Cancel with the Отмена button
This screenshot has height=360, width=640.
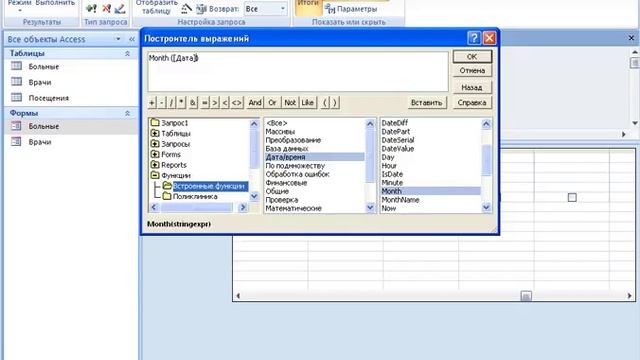click(x=472, y=71)
